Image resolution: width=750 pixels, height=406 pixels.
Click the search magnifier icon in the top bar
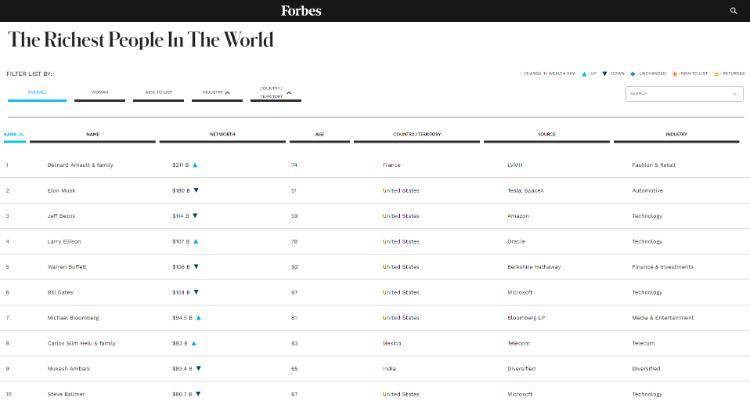tap(733, 11)
